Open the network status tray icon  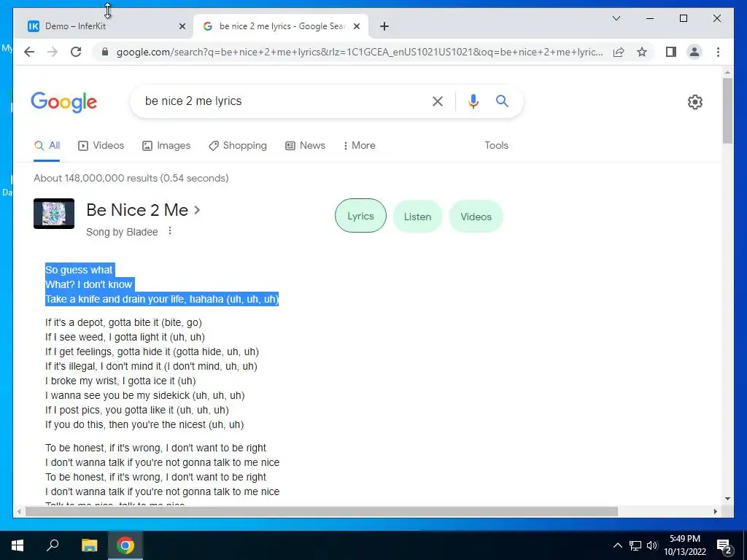(x=635, y=545)
